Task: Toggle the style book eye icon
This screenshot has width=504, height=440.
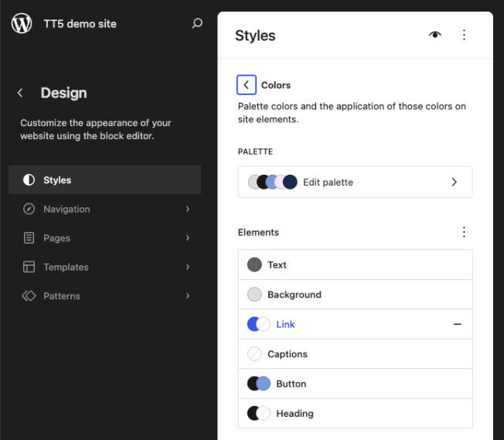Action: pos(435,35)
